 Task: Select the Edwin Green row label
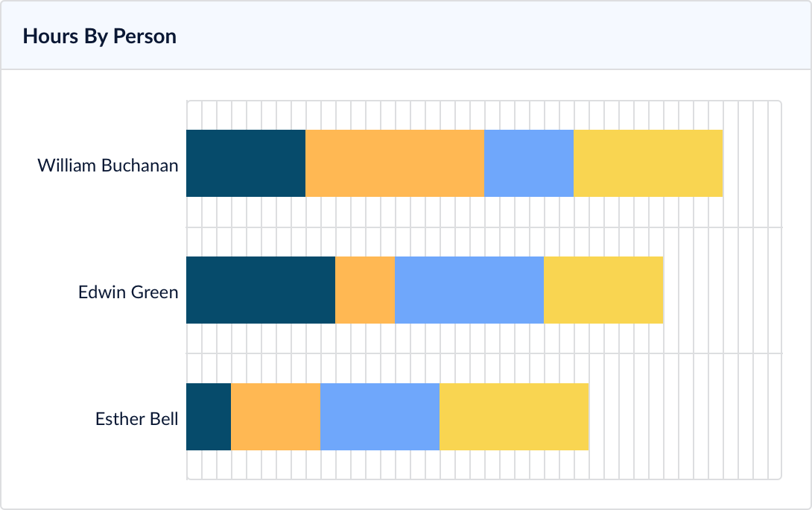[x=128, y=292]
